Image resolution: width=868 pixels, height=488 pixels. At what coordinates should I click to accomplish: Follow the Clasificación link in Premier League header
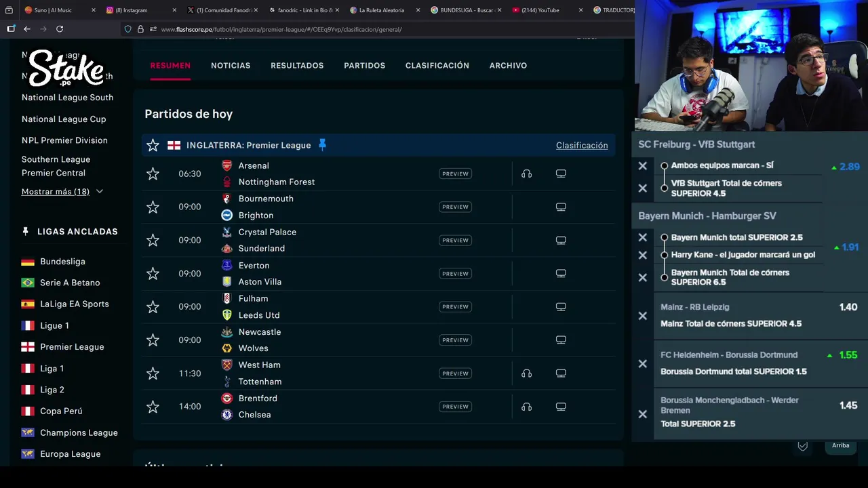582,145
